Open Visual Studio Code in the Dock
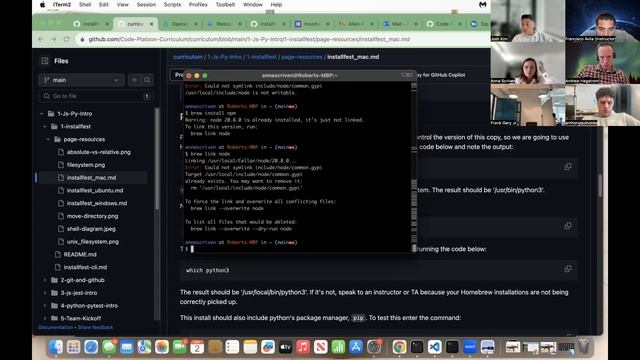Screen dimensions: 640x360 tap(435, 347)
